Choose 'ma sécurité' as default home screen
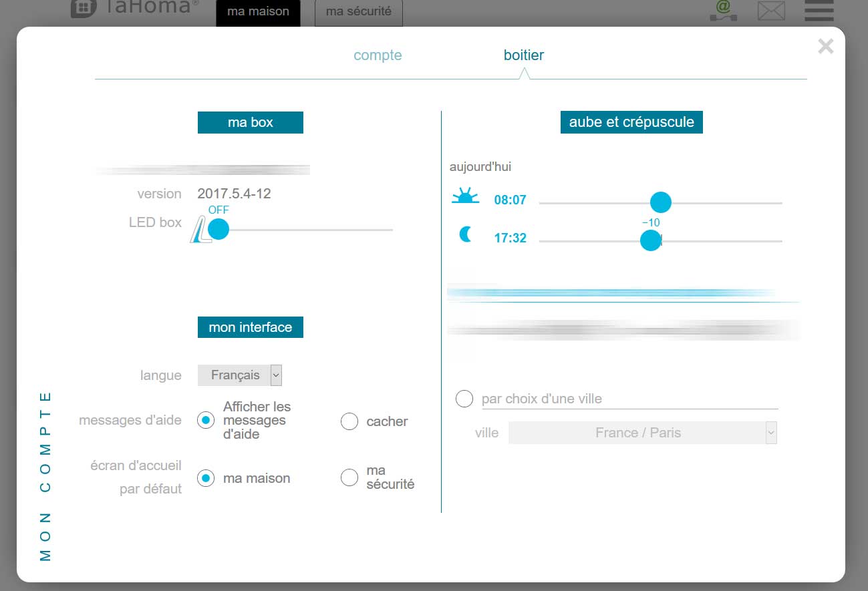 349,477
